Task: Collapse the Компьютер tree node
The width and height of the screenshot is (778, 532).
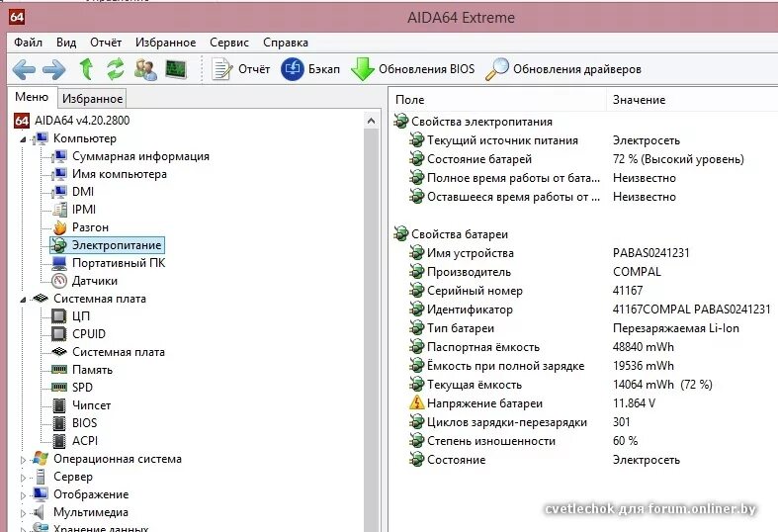Action: tap(23, 140)
